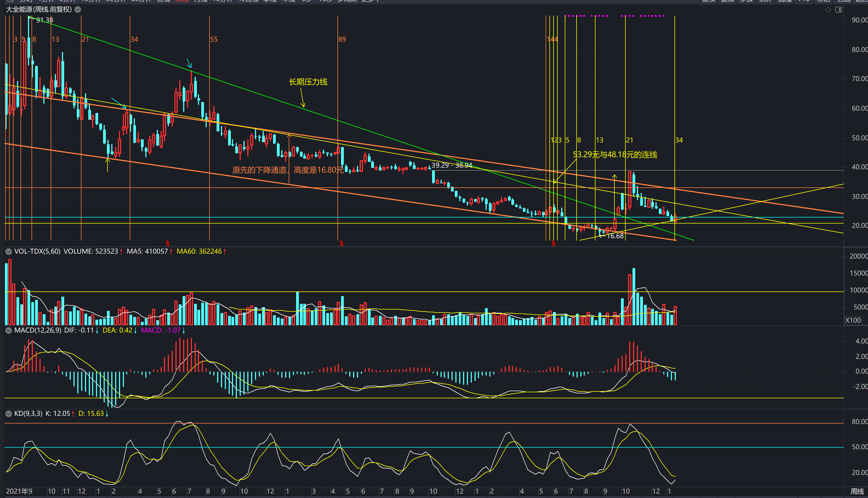The width and height of the screenshot is (868, 498).
Task: Expand the MACD(12,26,9) indicator dropdown arrow
Action: 8,330
